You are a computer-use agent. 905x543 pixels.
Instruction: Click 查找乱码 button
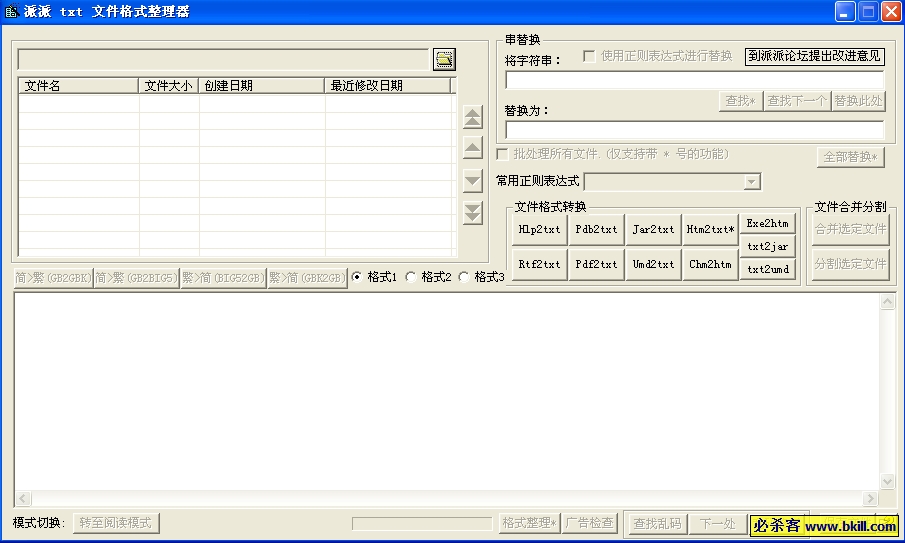pos(657,524)
